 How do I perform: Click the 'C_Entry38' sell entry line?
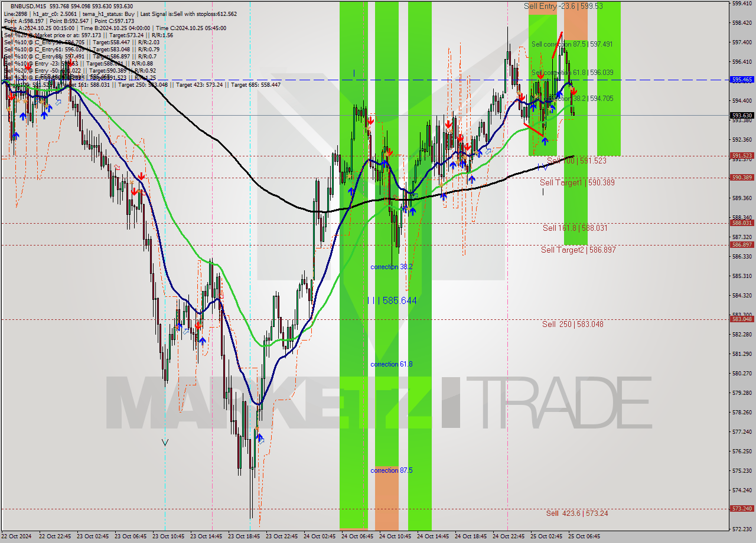(82, 42)
